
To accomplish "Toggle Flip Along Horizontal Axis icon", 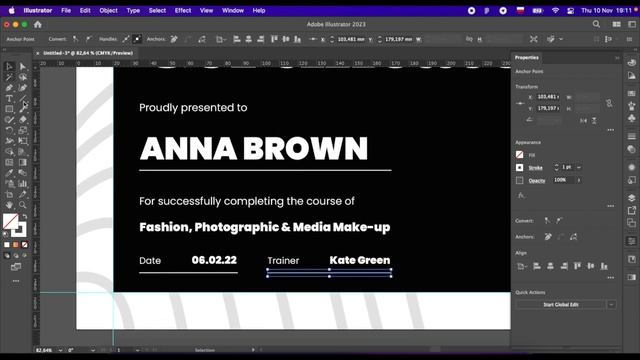I will (x=584, y=120).
